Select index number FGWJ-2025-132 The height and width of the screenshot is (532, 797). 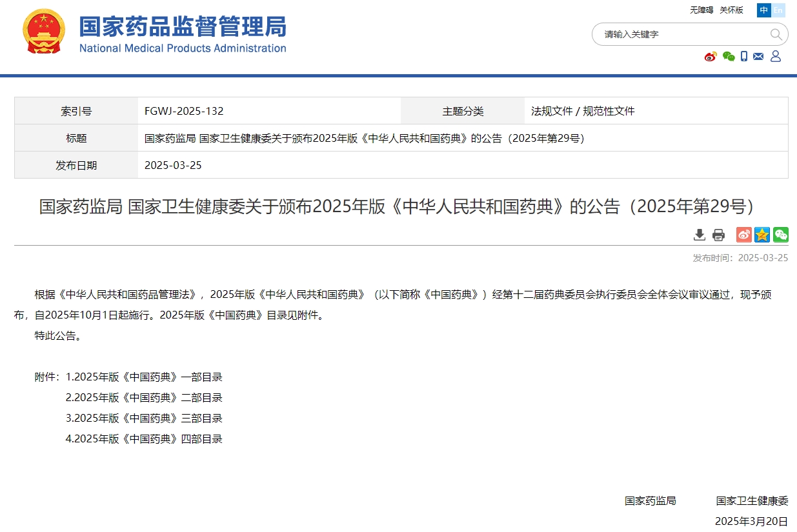coord(184,111)
